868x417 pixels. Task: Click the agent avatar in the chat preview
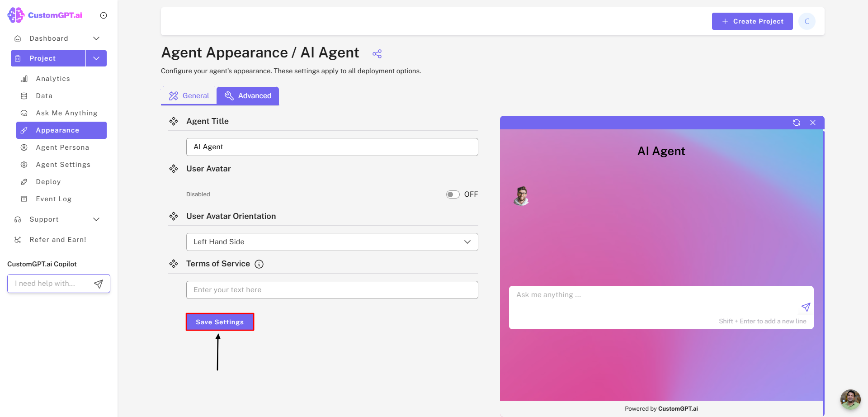[x=522, y=196]
